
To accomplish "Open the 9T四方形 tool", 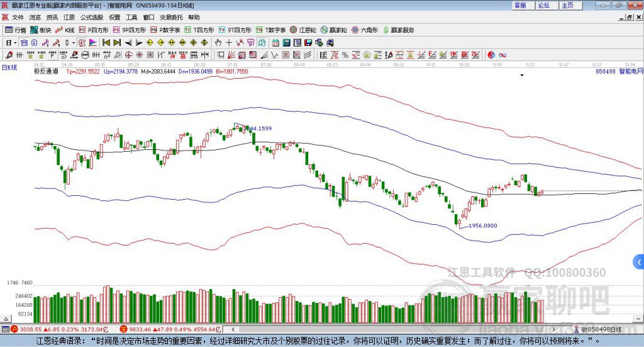I will coord(235,30).
